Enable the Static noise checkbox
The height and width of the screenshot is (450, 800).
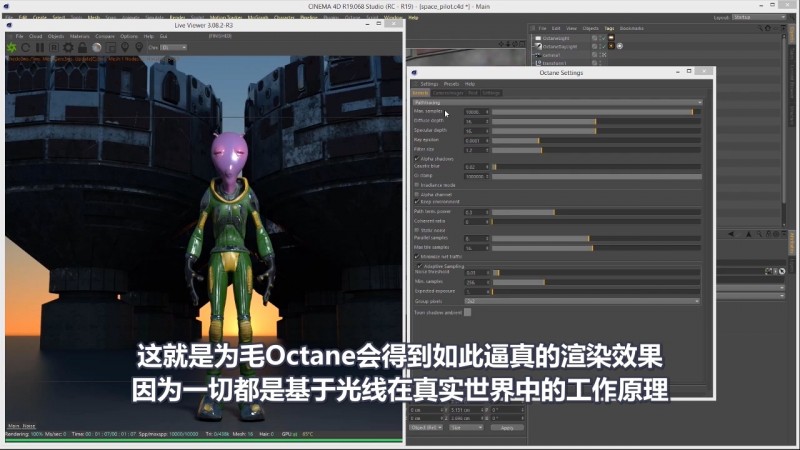(417, 230)
